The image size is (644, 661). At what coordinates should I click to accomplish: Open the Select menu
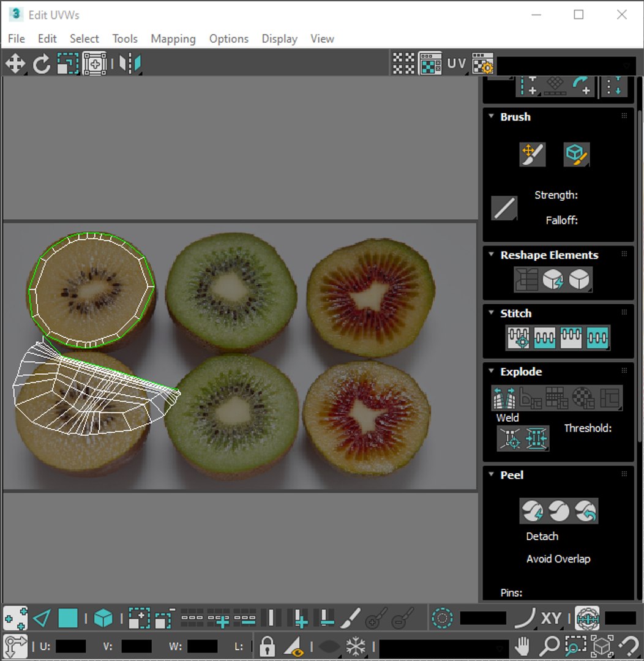84,39
